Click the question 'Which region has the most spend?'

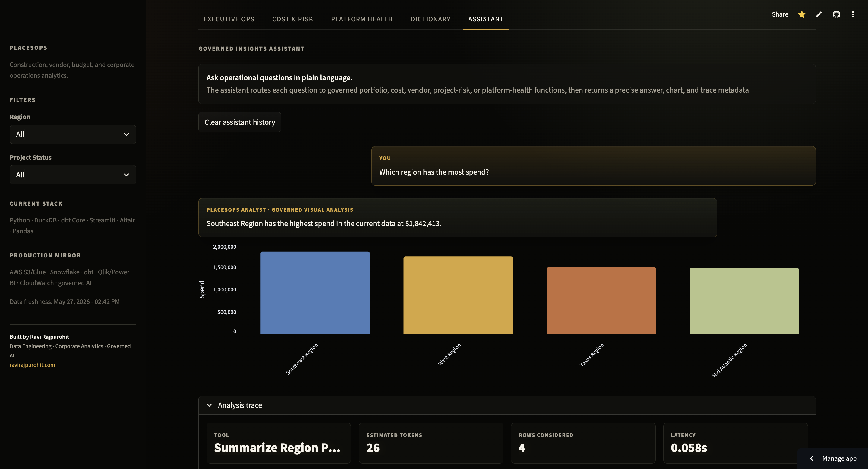[434, 172]
